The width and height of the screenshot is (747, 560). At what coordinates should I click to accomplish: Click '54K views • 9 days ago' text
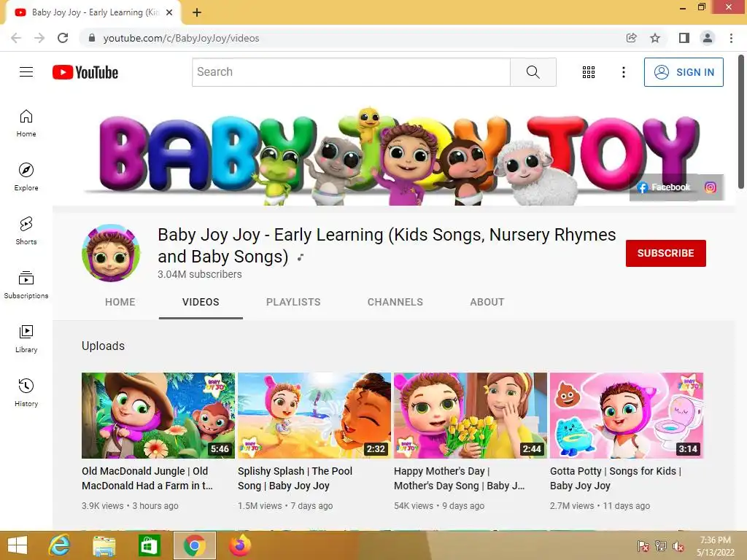coord(439,506)
